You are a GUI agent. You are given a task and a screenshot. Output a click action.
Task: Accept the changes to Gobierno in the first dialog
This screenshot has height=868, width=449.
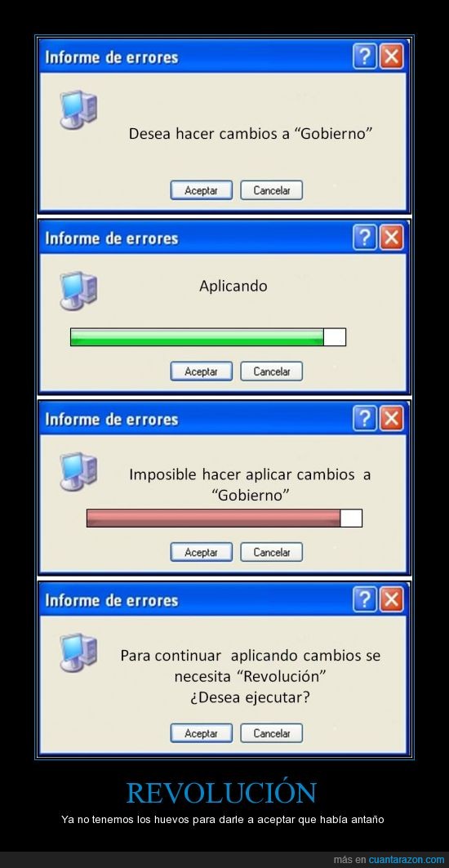pyautogui.click(x=201, y=190)
